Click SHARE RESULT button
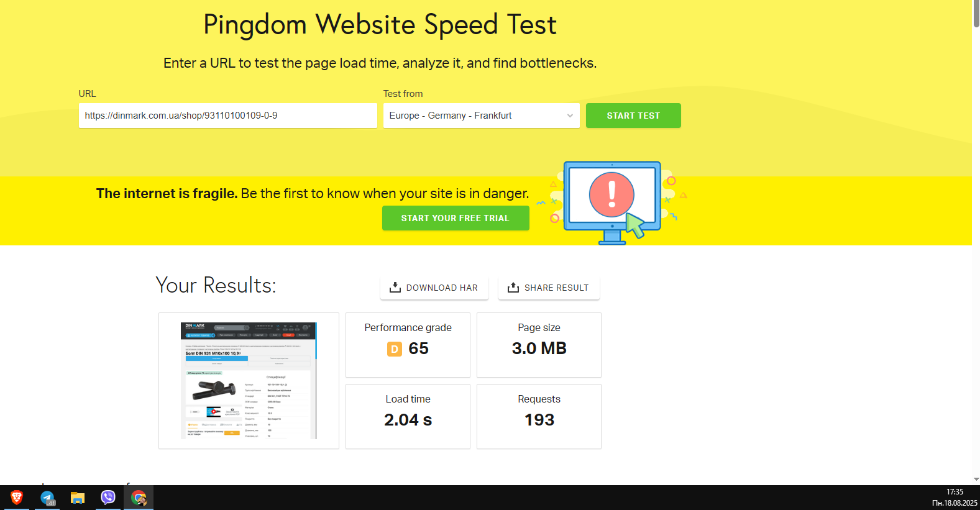The image size is (980, 510). click(x=549, y=288)
